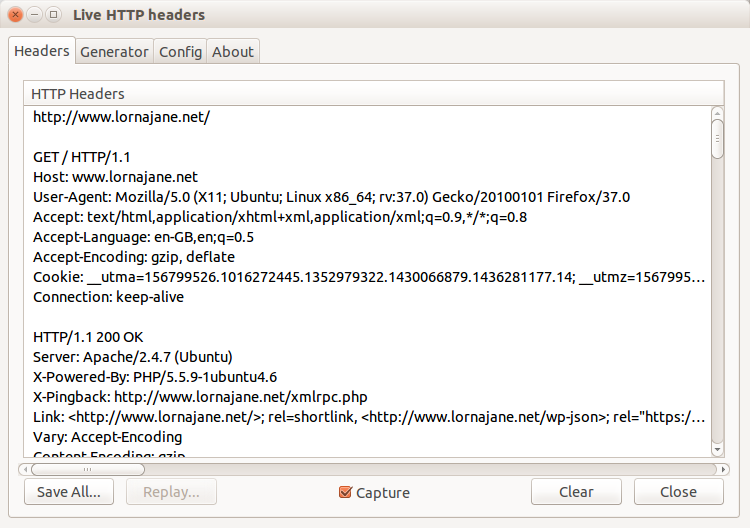Click the Save All... button

68,492
